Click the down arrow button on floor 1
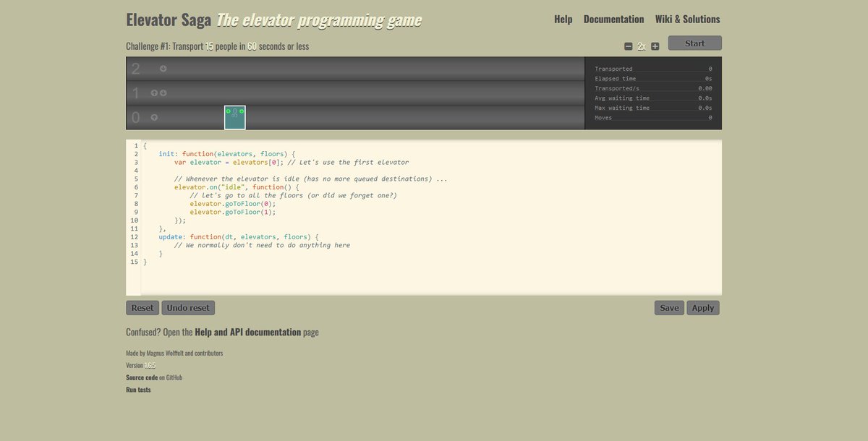868x441 pixels. pos(163,93)
